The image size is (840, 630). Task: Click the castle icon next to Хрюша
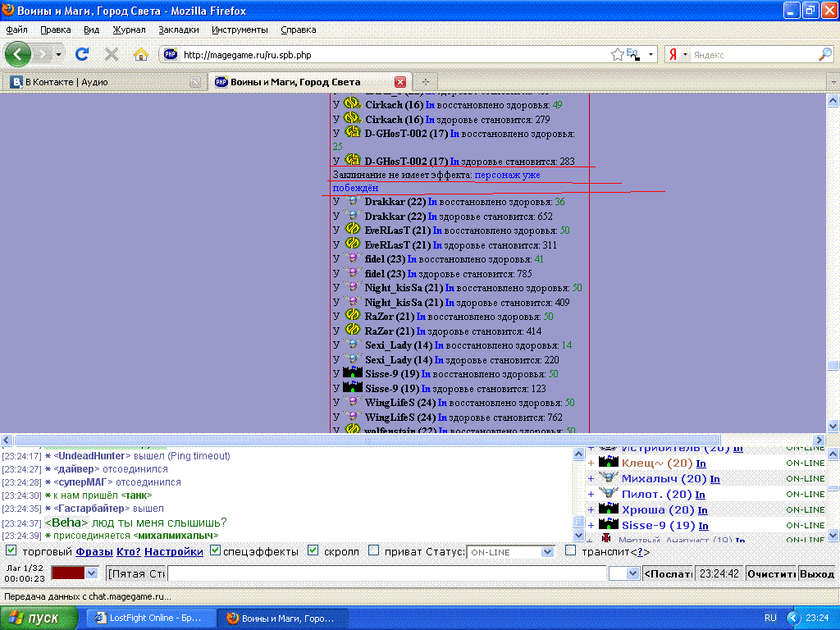pos(608,509)
